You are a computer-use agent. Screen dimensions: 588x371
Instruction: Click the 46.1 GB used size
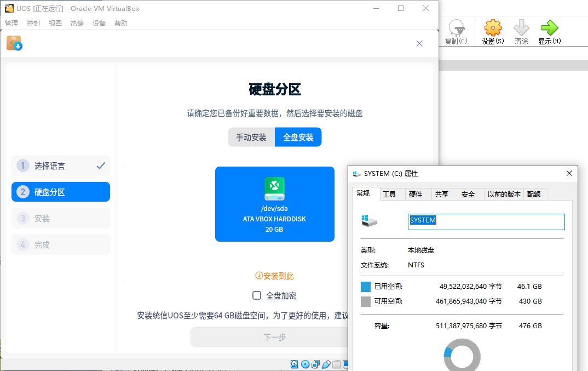pyautogui.click(x=529, y=287)
